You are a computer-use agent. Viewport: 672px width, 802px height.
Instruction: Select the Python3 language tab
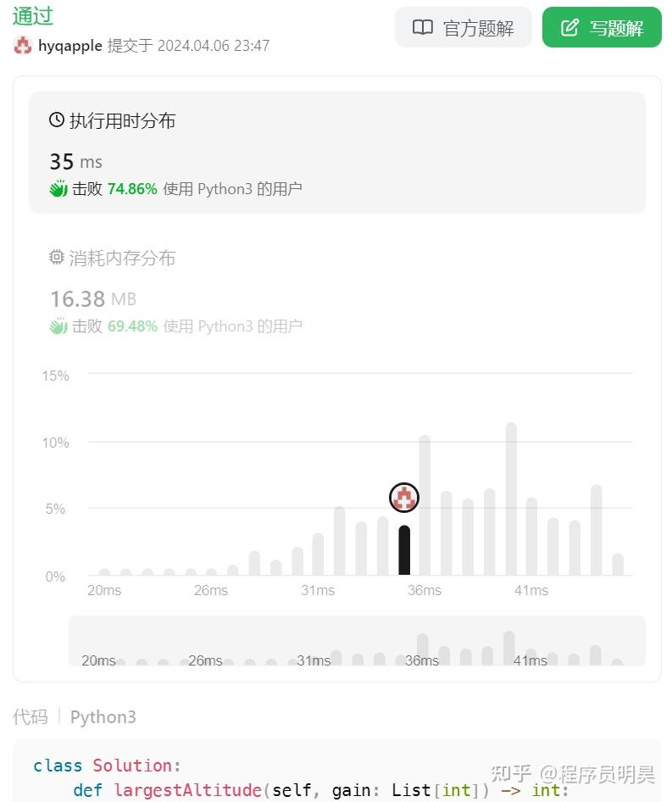[x=103, y=716]
